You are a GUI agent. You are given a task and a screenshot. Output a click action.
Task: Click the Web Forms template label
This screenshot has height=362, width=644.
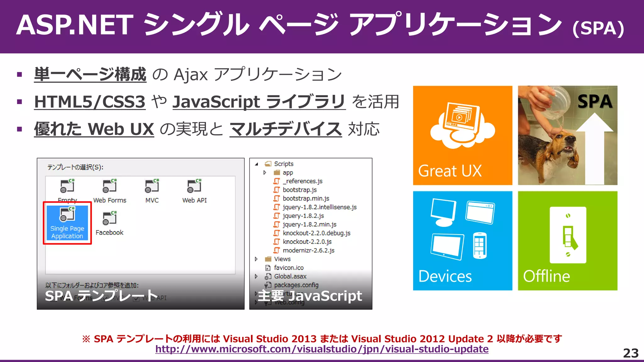click(110, 200)
